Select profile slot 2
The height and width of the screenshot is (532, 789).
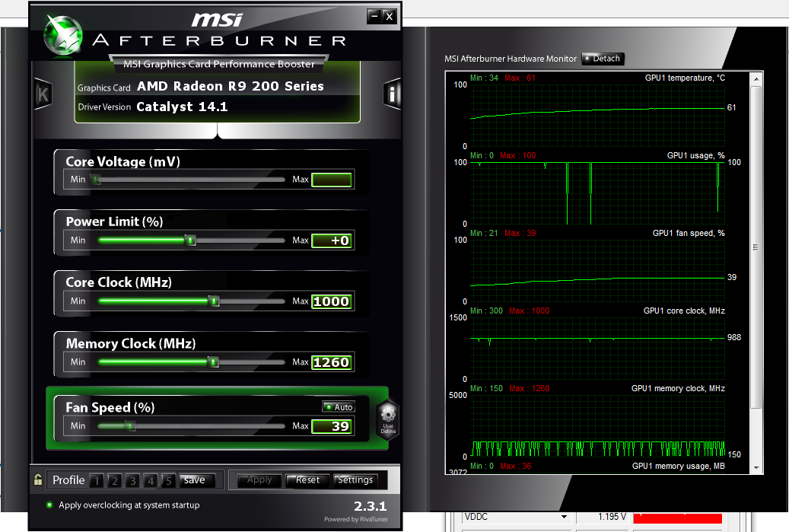[x=115, y=481]
